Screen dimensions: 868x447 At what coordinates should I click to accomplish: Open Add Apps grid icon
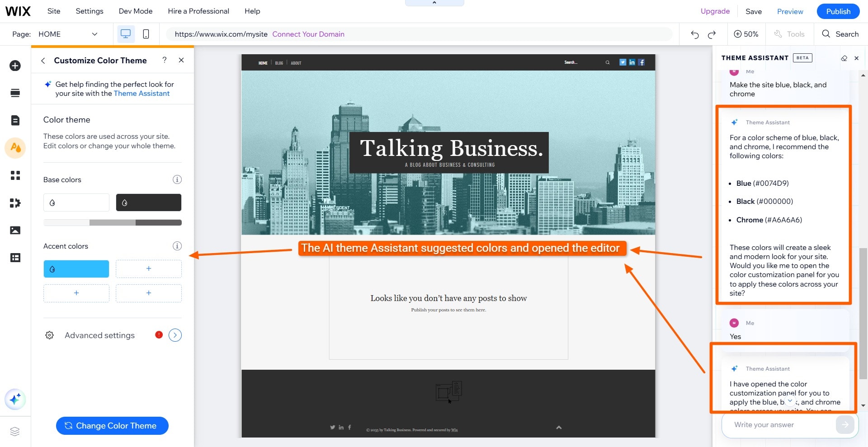click(15, 175)
